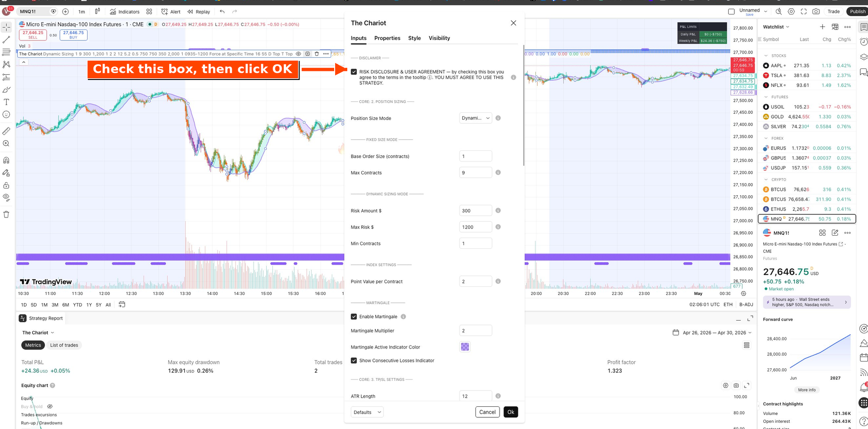Click the Trade button
Screen dimensions: 868x429
[x=833, y=12]
